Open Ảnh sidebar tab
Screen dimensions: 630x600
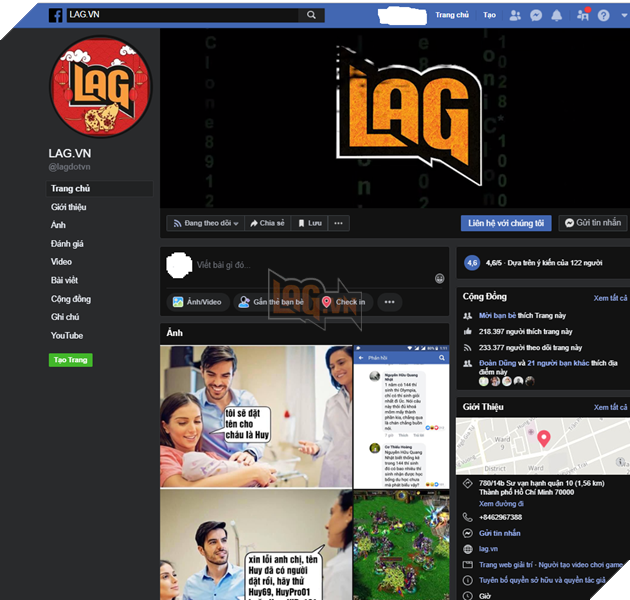pos(58,225)
